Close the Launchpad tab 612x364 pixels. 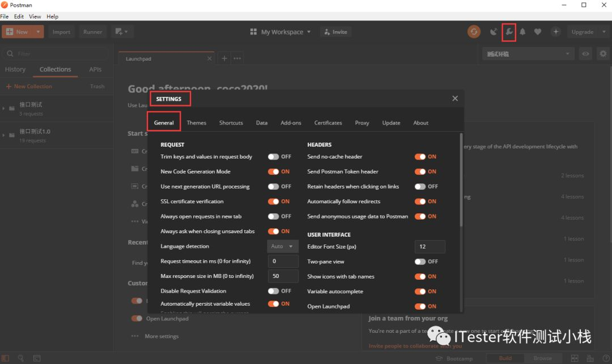point(210,58)
